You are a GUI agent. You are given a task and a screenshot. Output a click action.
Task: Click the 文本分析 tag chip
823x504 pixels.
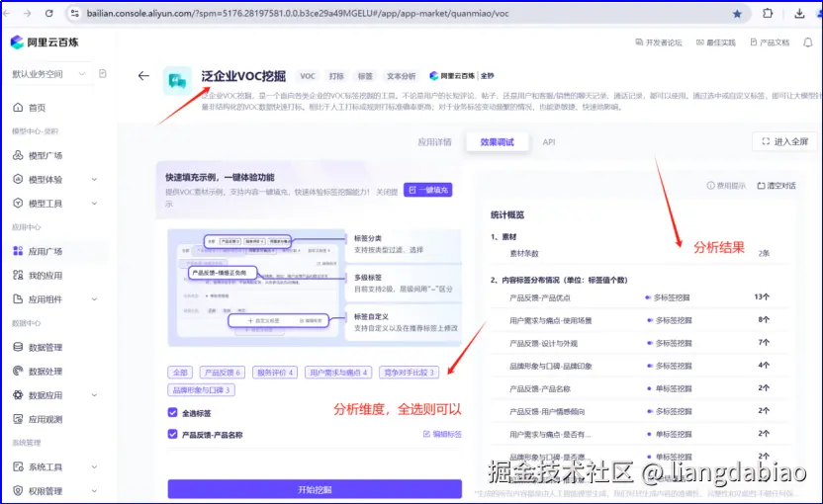[x=401, y=76]
